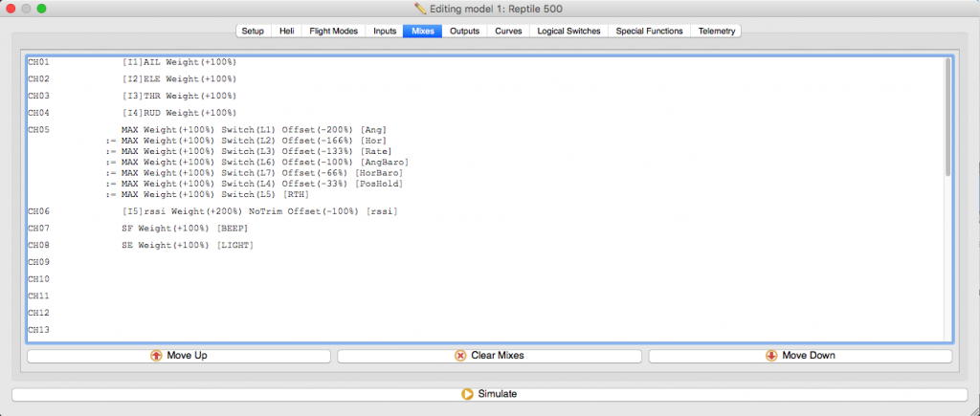Switch to the Setup tab
This screenshot has width=980, height=416.
pyautogui.click(x=253, y=31)
